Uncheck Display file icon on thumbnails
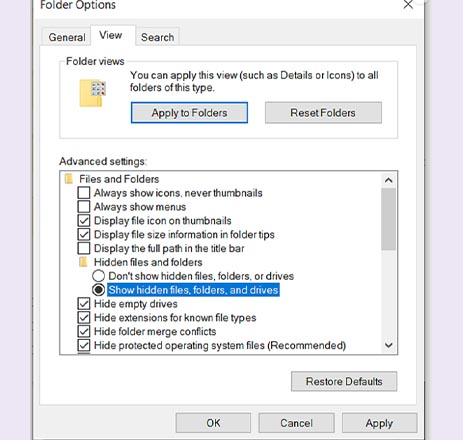 84,221
